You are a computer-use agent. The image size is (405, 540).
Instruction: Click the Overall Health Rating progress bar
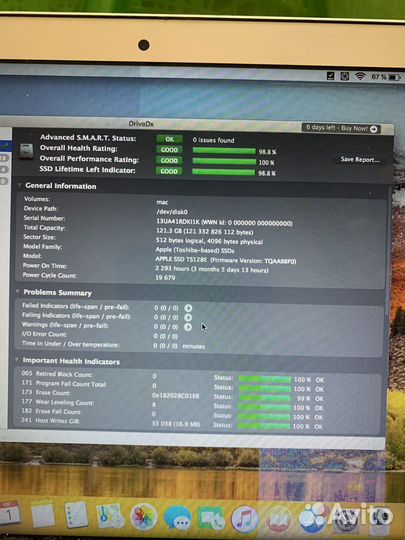pyautogui.click(x=224, y=151)
